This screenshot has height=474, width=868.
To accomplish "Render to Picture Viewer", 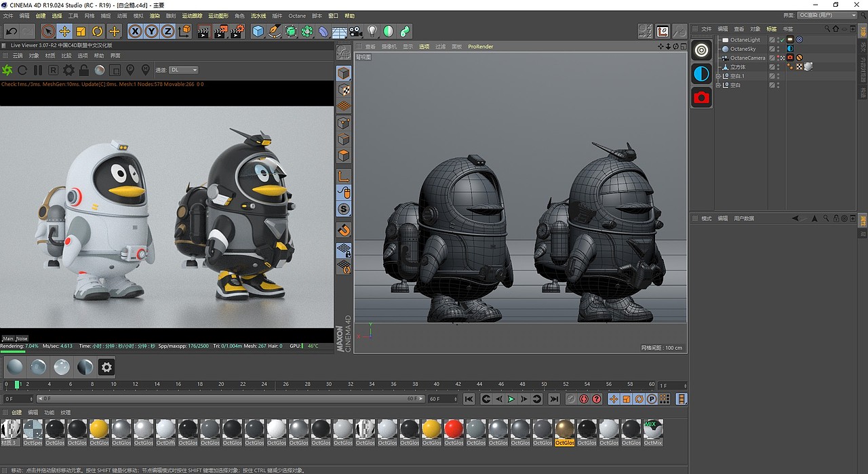I will [220, 31].
